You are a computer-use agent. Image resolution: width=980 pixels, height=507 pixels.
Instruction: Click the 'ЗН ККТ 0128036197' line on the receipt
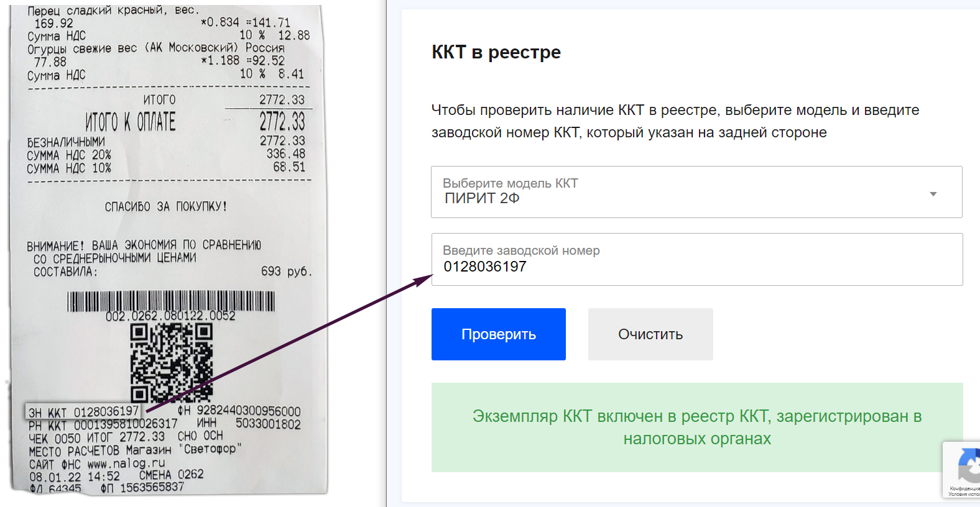click(x=83, y=411)
